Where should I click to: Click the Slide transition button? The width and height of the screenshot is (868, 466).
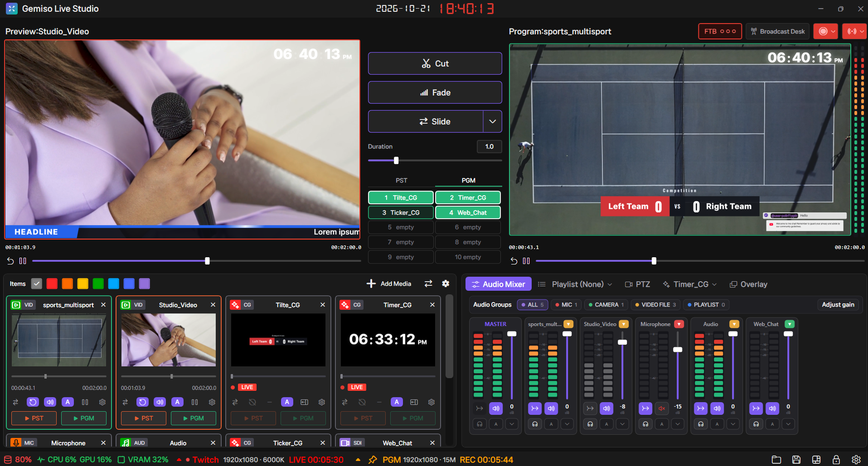426,121
